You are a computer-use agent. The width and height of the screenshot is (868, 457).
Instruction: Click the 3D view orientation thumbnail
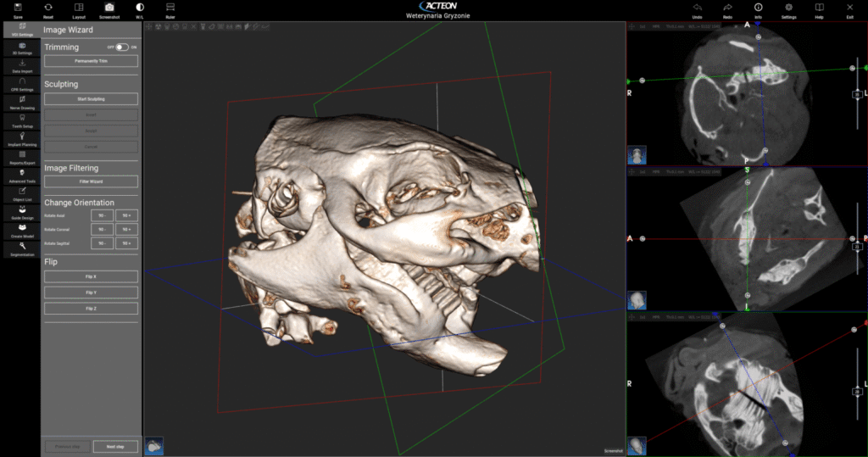155,445
